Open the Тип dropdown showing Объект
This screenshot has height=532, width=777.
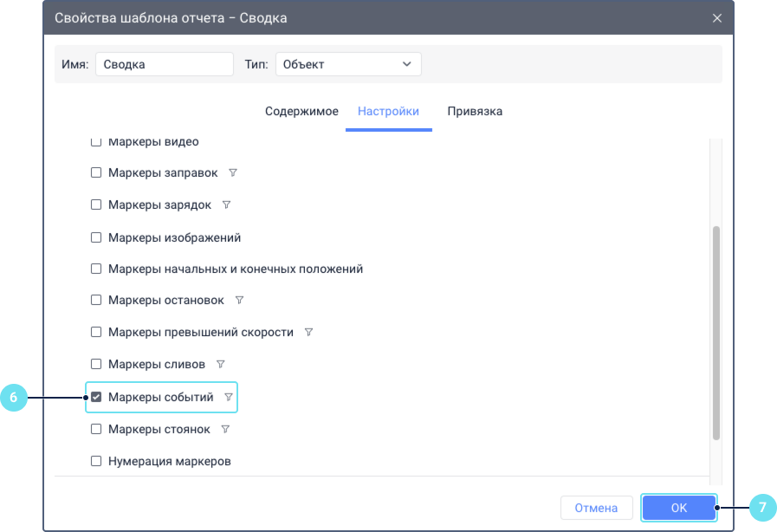(x=348, y=64)
